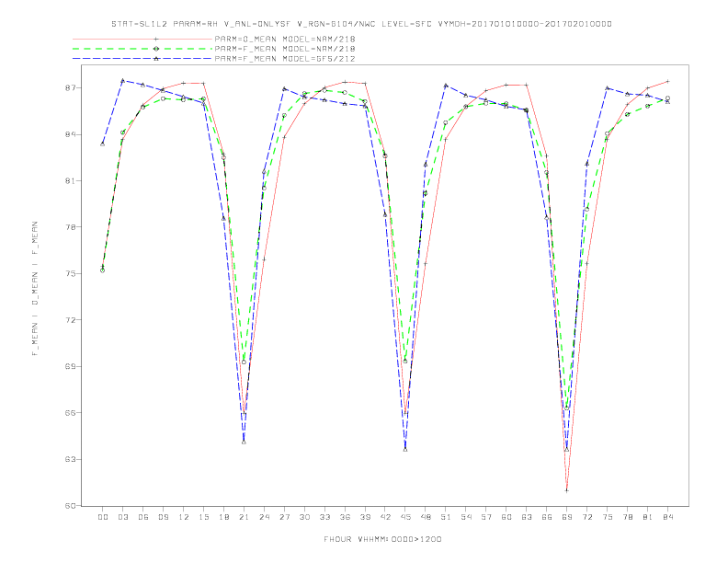Click y-axis tick label 81

click(71, 180)
